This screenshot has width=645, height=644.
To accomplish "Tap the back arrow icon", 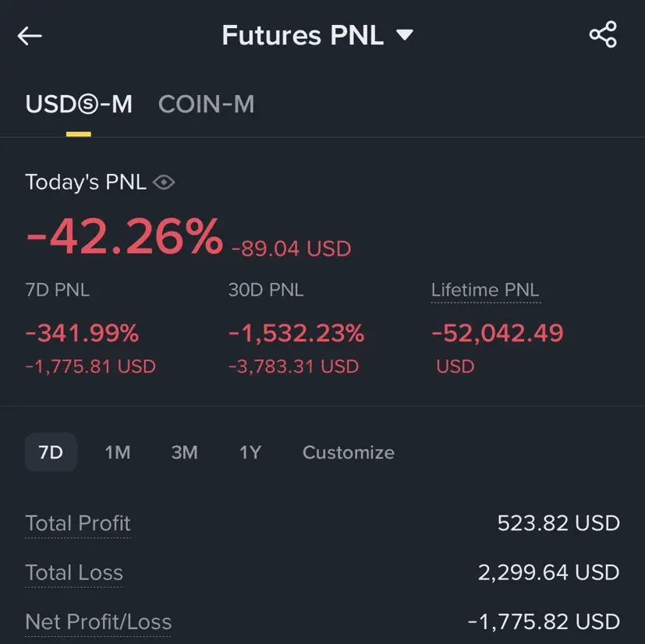I will (x=30, y=36).
